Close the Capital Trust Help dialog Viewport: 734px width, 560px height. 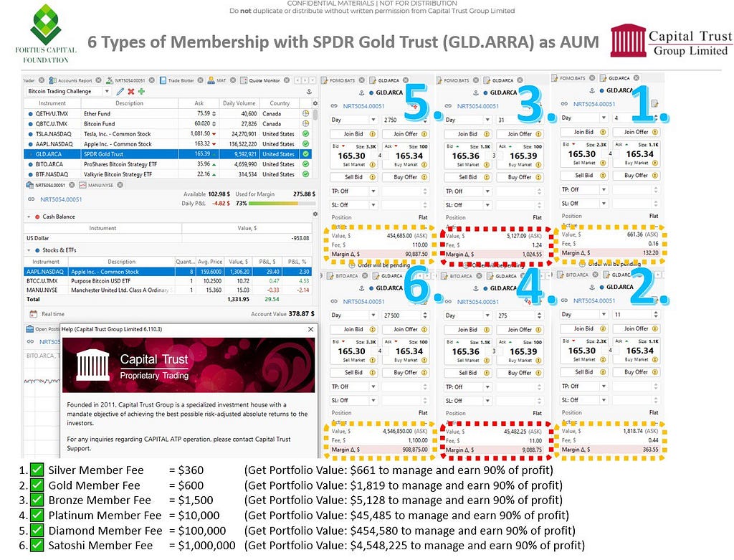[310, 329]
